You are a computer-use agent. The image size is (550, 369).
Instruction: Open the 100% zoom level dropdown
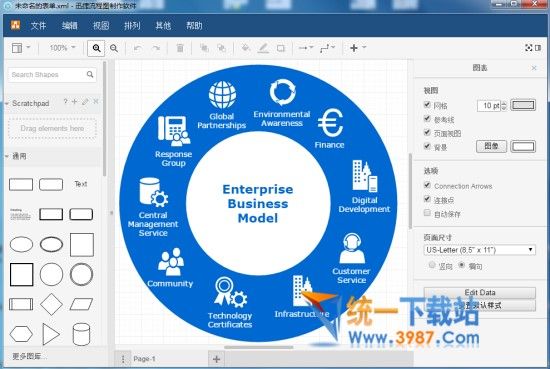62,48
